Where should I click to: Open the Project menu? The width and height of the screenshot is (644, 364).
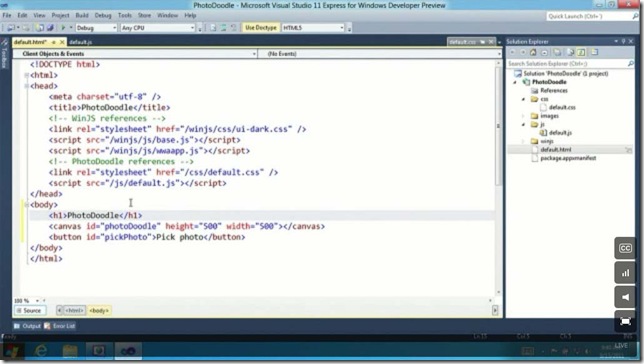(60, 16)
